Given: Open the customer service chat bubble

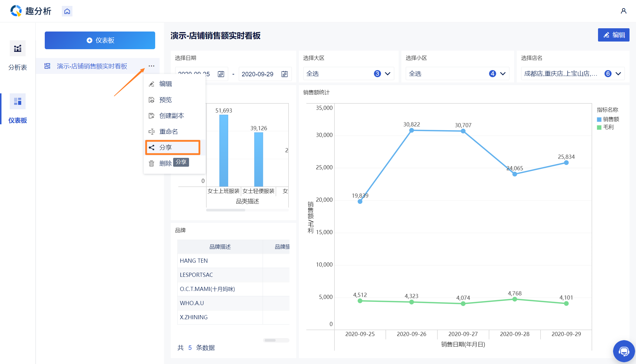Looking at the screenshot, I should [x=624, y=351].
